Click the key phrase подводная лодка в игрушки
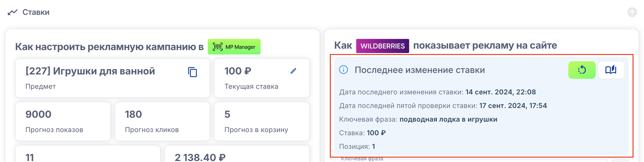The width and height of the screenshot is (644, 162). [x=448, y=119]
